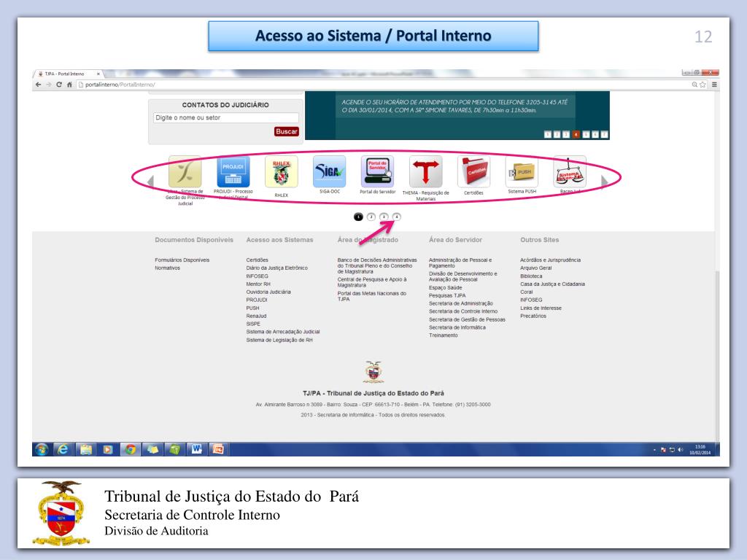Image resolution: width=747 pixels, height=560 pixels.
Task: Open the RenaJud link
Action: [256, 316]
